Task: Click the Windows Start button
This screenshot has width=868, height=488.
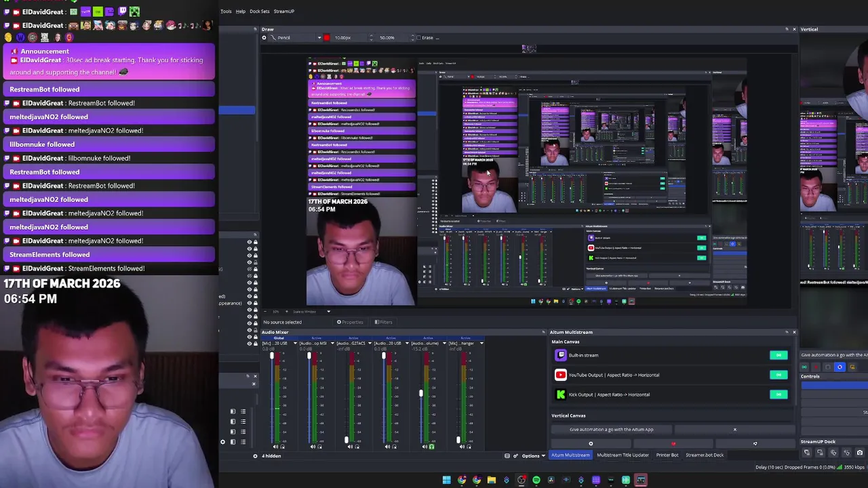Action: (x=446, y=480)
